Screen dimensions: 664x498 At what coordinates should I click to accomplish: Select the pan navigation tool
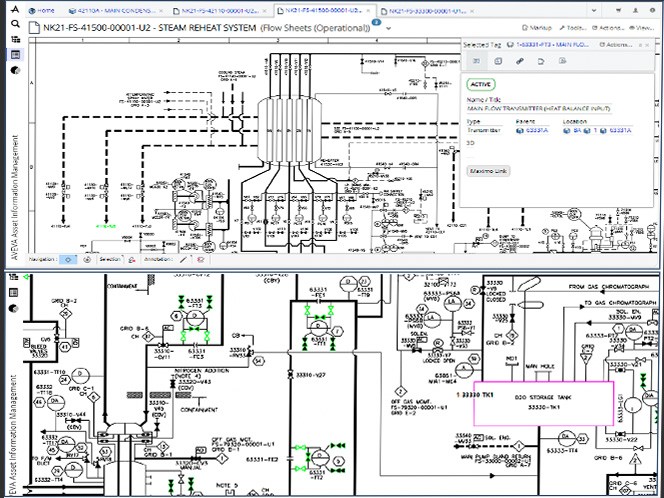pyautogui.click(x=67, y=259)
